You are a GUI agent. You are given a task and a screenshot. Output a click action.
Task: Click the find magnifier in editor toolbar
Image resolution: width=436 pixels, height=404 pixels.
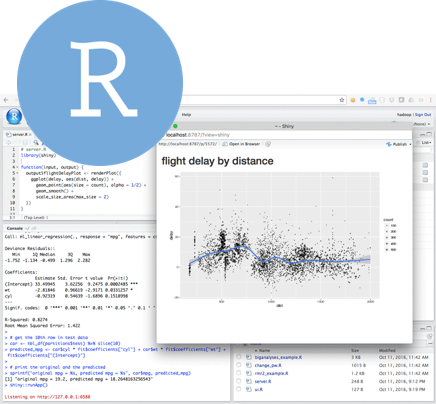[x=36, y=143]
